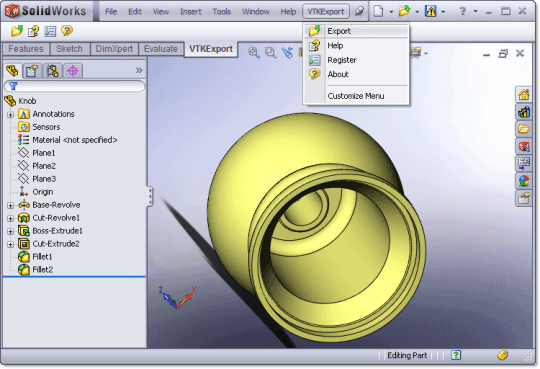Open the Insert menu
The image size is (540, 369).
[190, 12]
